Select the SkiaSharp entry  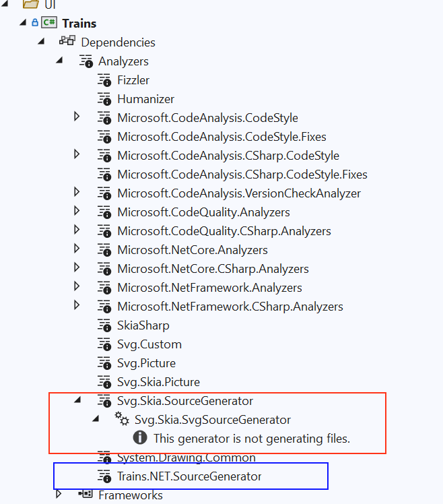coord(143,325)
